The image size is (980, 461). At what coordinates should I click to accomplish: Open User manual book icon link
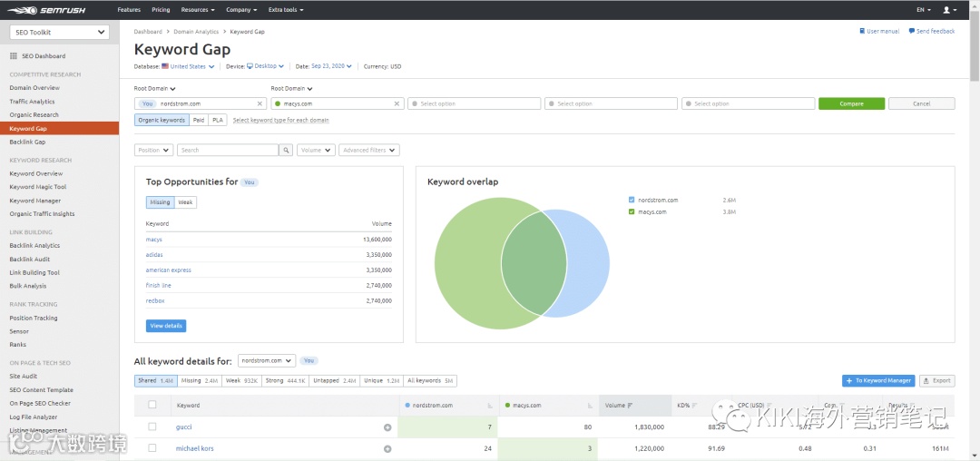[x=879, y=31]
